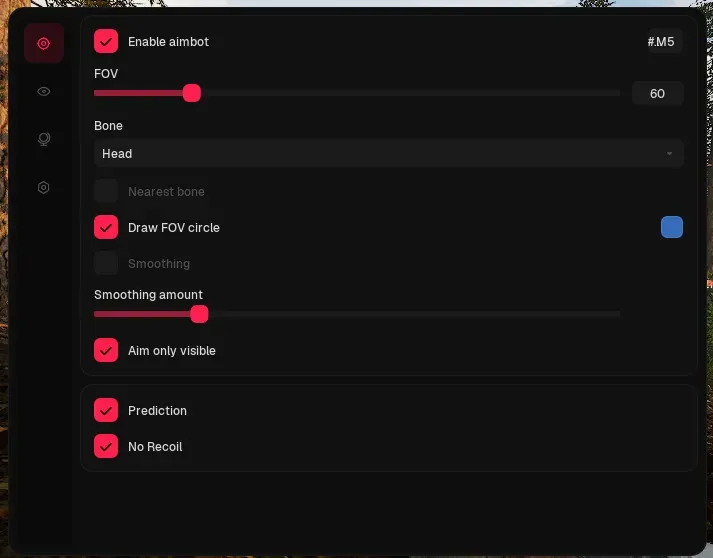Click the Bone dropdown arrow

click(669, 154)
